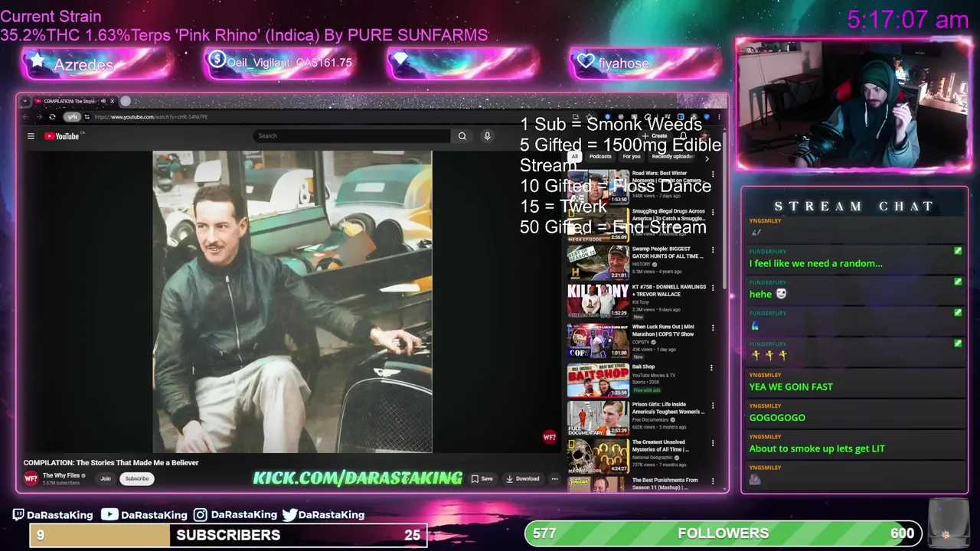Open the browser three-dot menu
980x551 pixels.
(x=719, y=117)
